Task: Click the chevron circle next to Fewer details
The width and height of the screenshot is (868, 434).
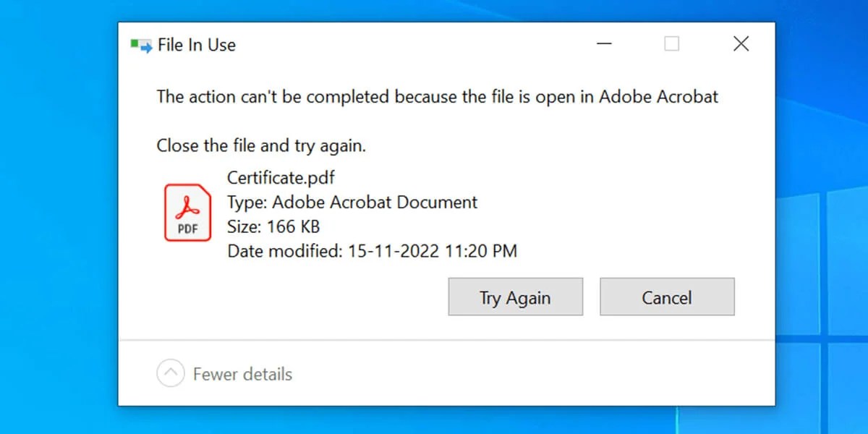Action: (170, 372)
